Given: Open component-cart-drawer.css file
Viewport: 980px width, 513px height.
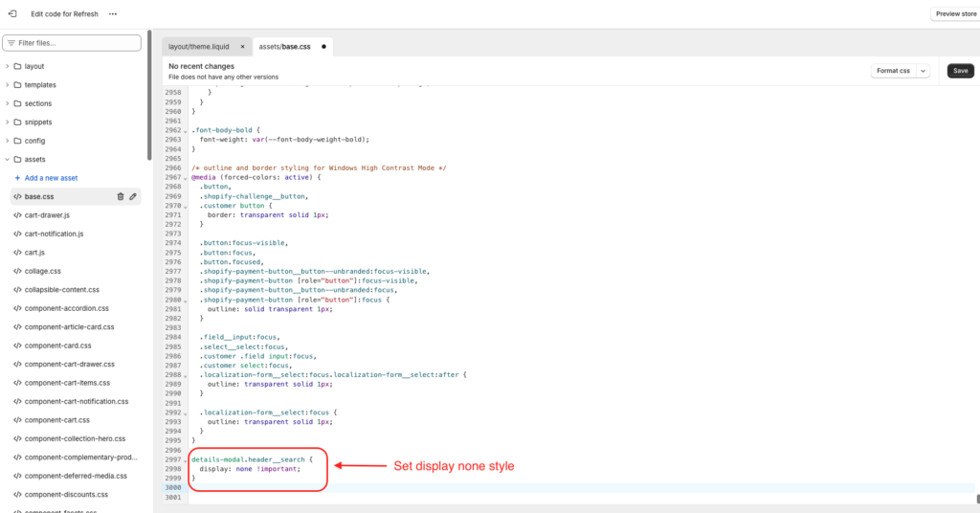Looking at the screenshot, I should (x=69, y=365).
